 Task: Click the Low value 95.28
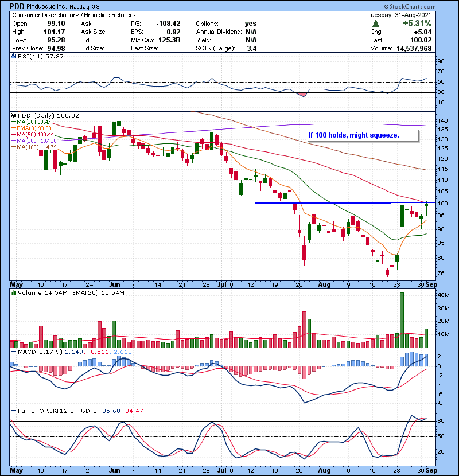pos(56,40)
